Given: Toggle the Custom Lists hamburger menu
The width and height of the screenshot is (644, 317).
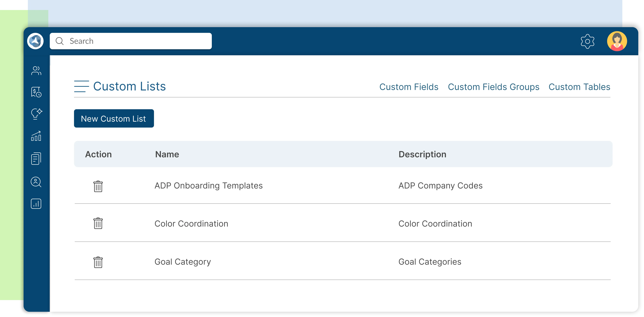Looking at the screenshot, I should coord(82,87).
